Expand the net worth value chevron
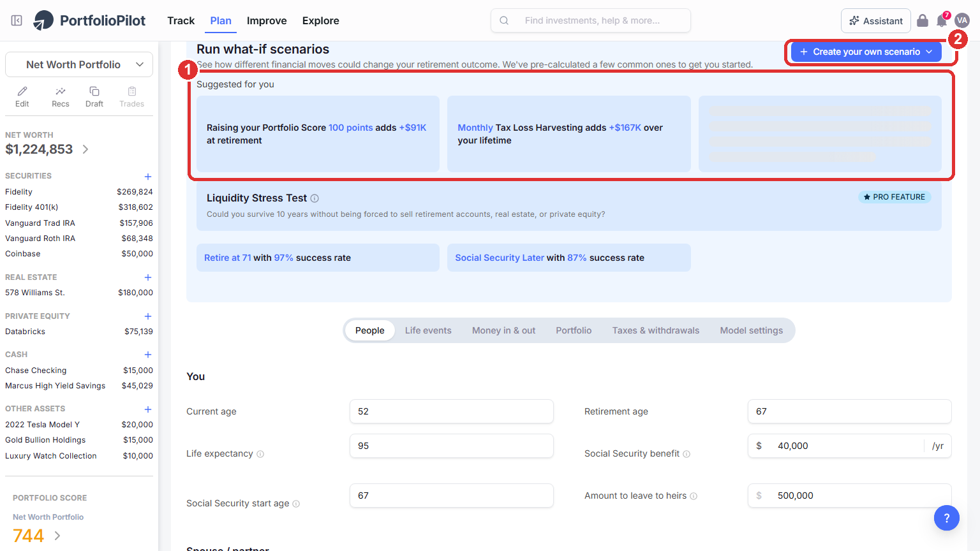Viewport: 980px width, 551px height. (x=85, y=149)
